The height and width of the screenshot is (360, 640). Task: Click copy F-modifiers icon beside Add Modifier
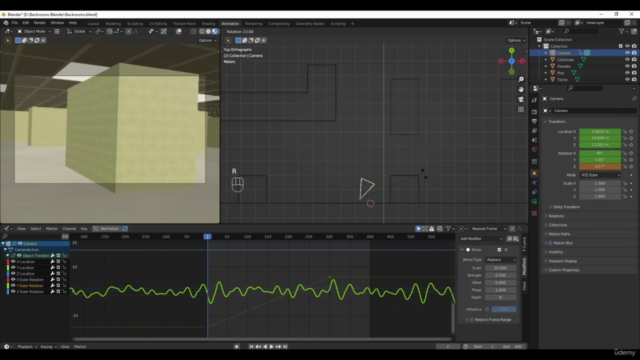click(x=509, y=239)
